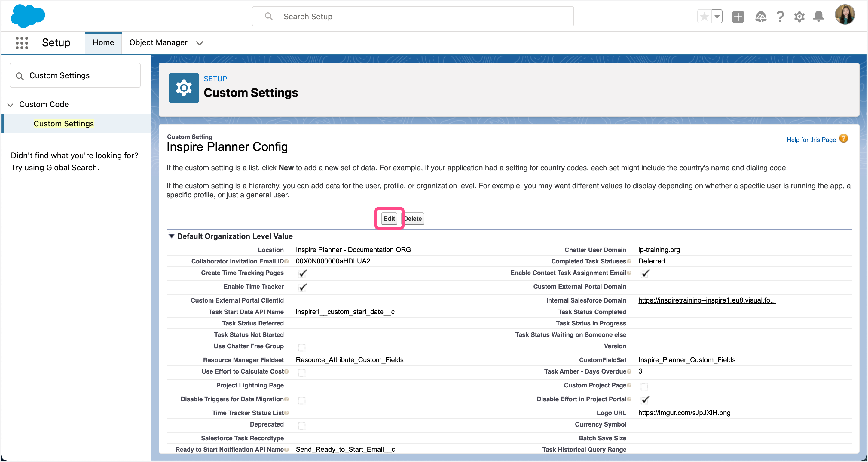Toggle the Create Time Tracking Pages checkbox

pyautogui.click(x=302, y=273)
